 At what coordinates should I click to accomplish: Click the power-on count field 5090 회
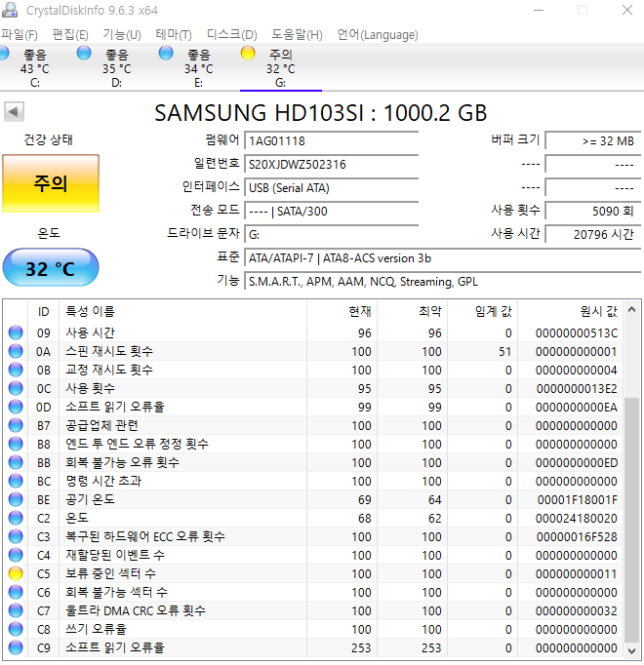point(593,211)
